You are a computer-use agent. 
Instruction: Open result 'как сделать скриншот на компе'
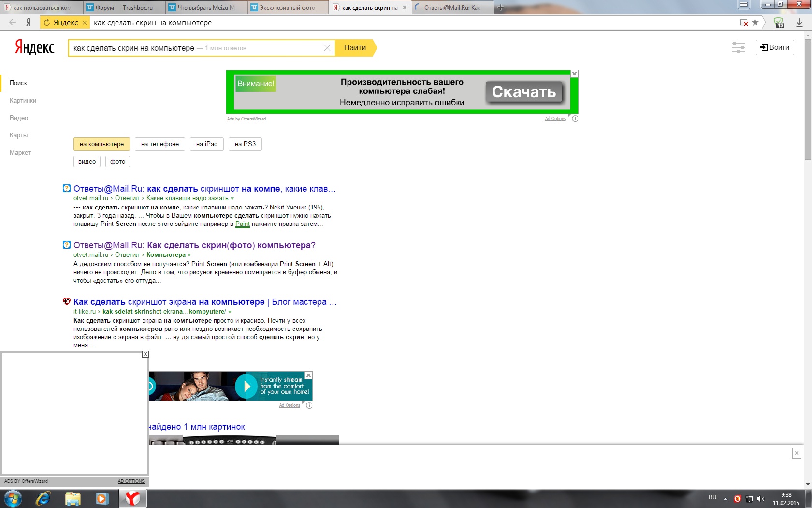click(204, 189)
